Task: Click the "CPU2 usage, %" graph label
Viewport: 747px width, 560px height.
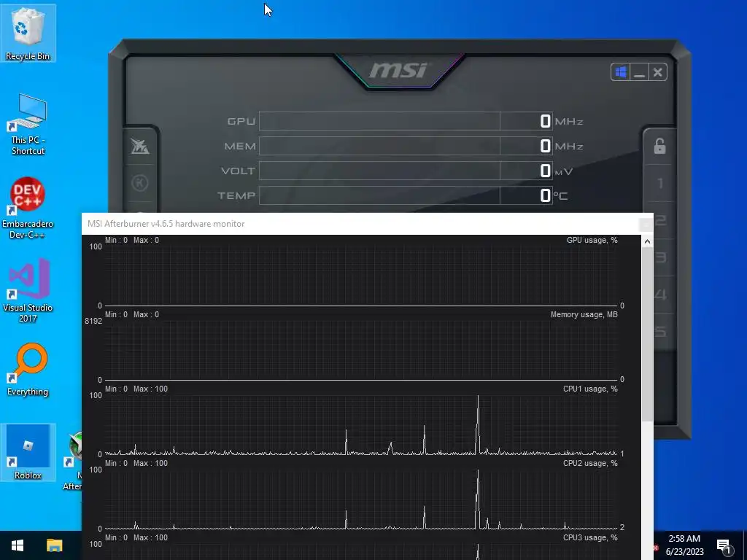Action: click(590, 463)
